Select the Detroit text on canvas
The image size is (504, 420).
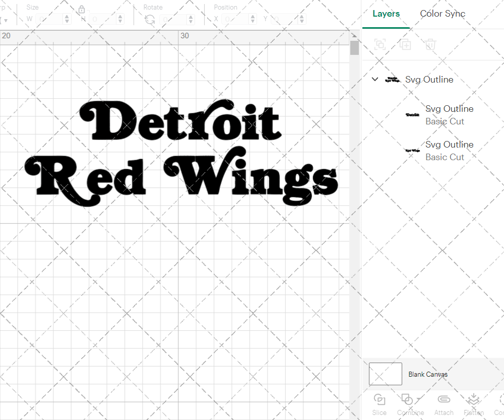(x=180, y=120)
